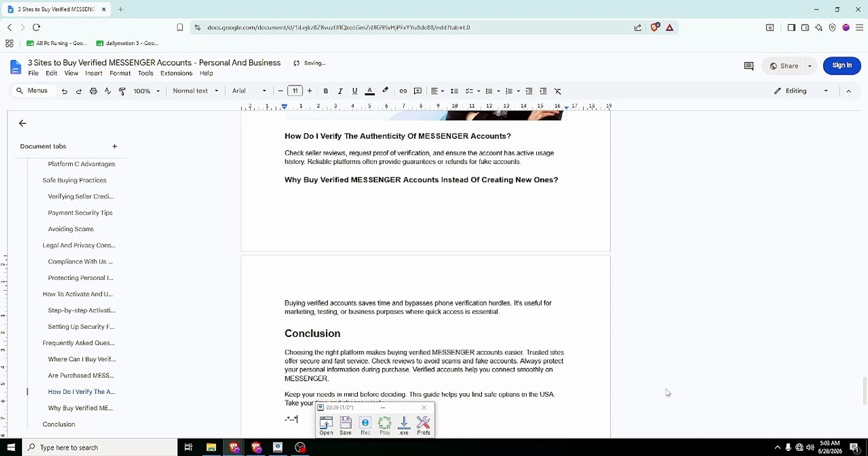Open the Brave Shields panel
The image size is (868, 456).
(655, 27)
